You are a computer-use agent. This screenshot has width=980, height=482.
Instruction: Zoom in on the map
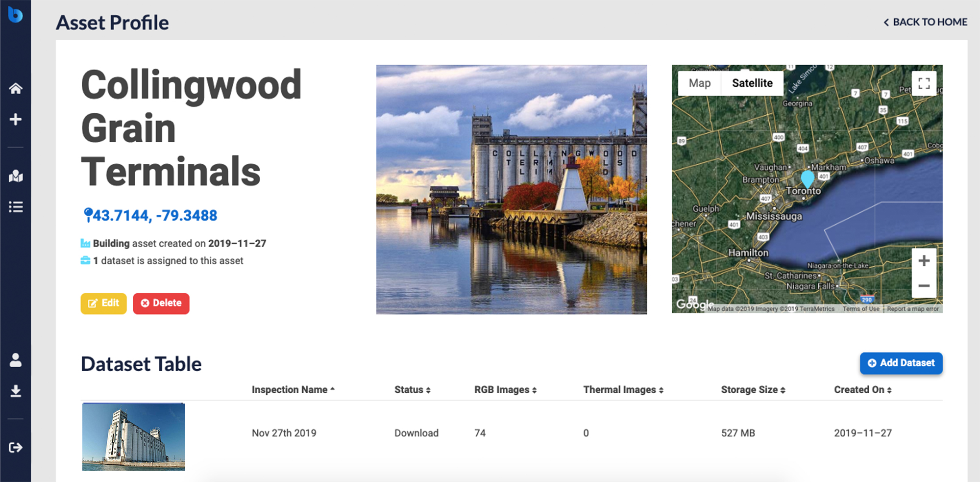click(924, 260)
